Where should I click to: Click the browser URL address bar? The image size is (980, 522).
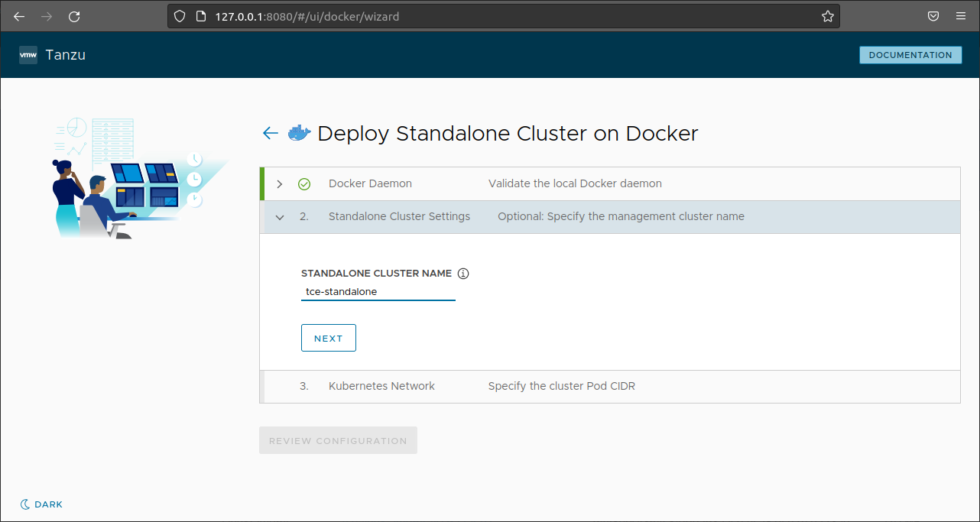click(505, 16)
